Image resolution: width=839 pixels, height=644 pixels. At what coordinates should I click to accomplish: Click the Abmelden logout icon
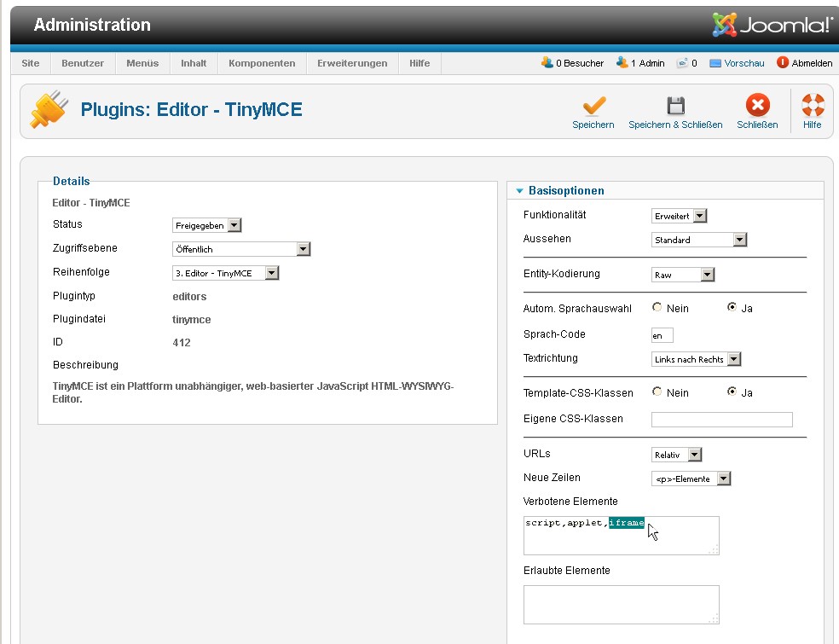[783, 63]
